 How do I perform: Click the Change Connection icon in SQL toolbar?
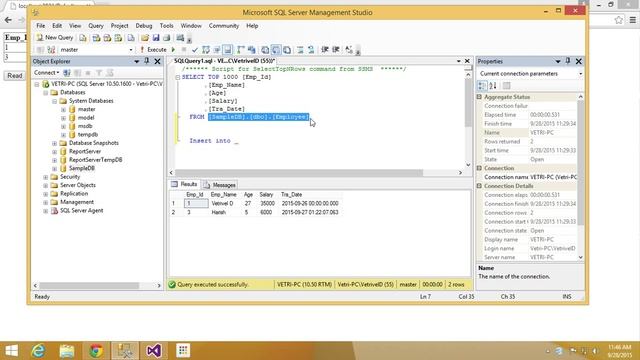(51, 50)
